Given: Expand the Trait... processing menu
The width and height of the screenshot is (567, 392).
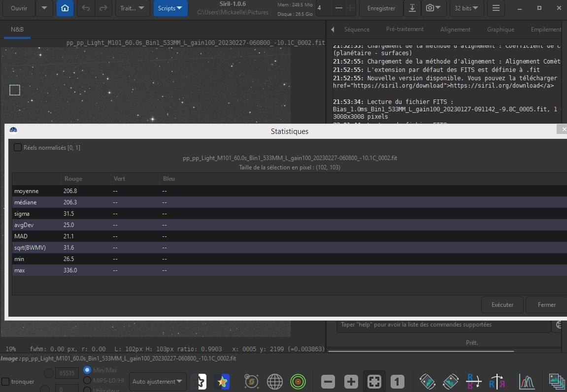Looking at the screenshot, I should 133,8.
